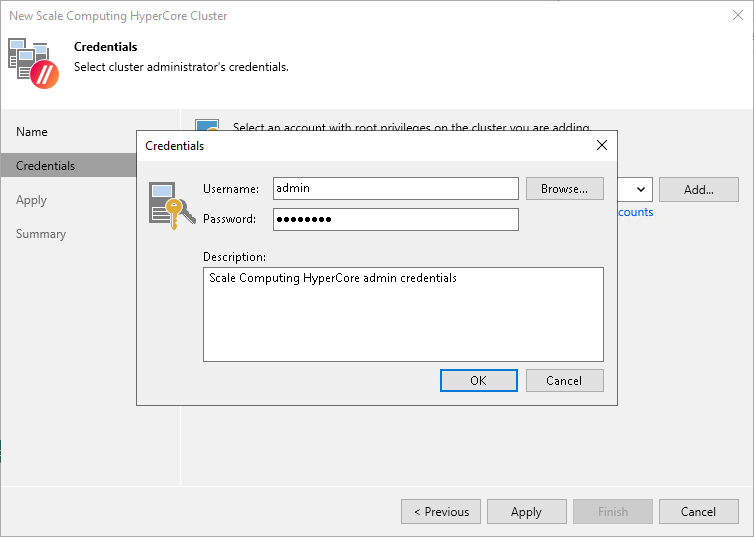
Task: Go to the Name wizard step
Action: (x=32, y=132)
